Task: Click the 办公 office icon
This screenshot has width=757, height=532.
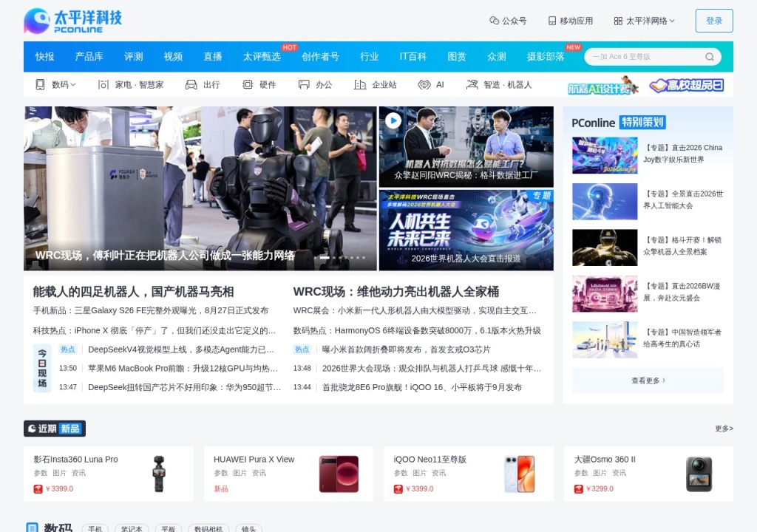Action: pos(304,84)
